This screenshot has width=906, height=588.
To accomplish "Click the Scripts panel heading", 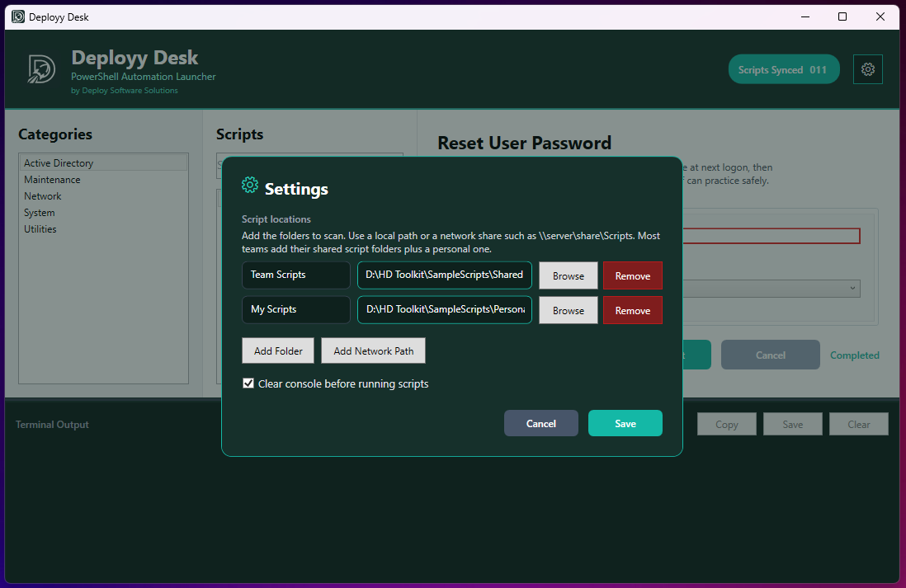I will coord(240,134).
